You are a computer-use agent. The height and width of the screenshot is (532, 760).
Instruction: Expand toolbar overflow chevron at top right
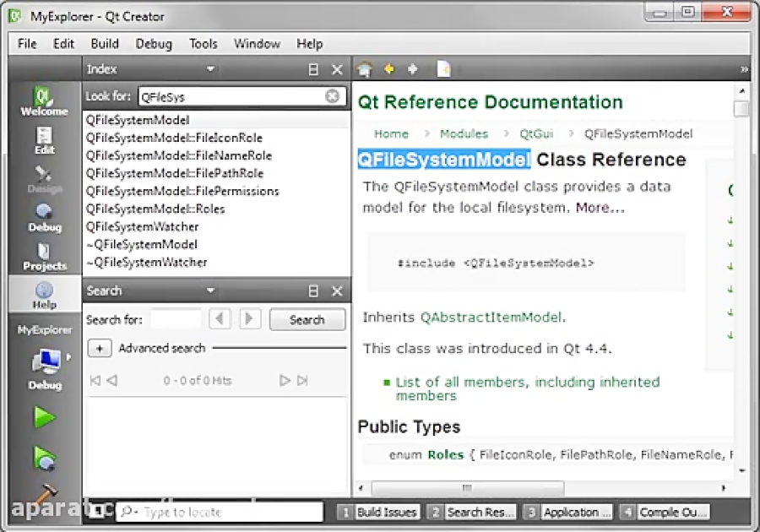point(744,70)
